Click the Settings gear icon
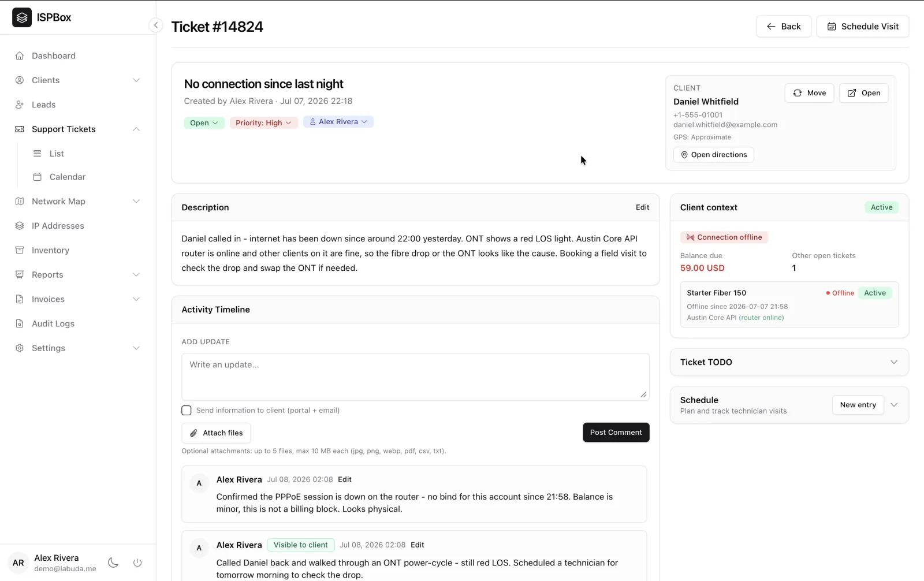 [20, 348]
